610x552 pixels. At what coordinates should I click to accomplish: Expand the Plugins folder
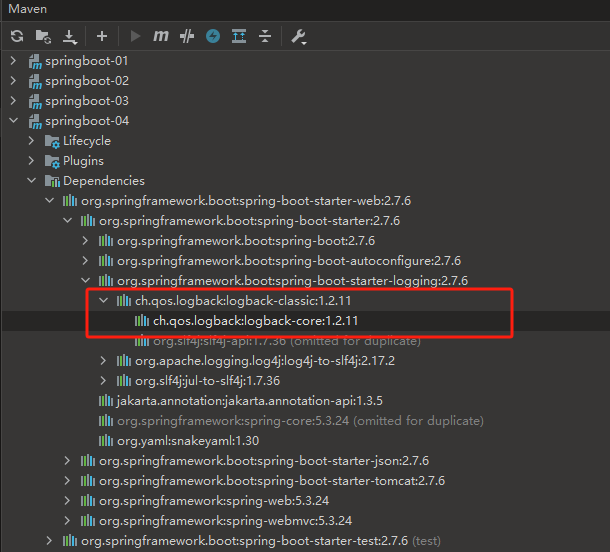pos(32,160)
